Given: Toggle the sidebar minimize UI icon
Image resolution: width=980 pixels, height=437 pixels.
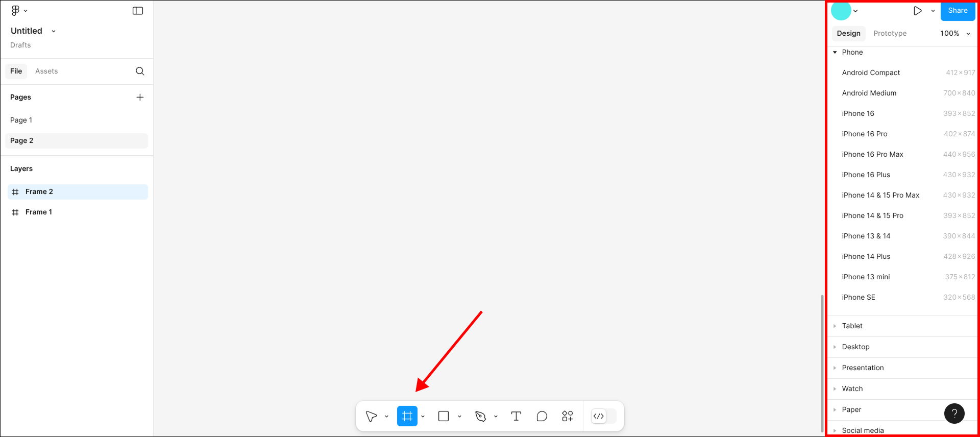Looking at the screenshot, I should (138, 11).
